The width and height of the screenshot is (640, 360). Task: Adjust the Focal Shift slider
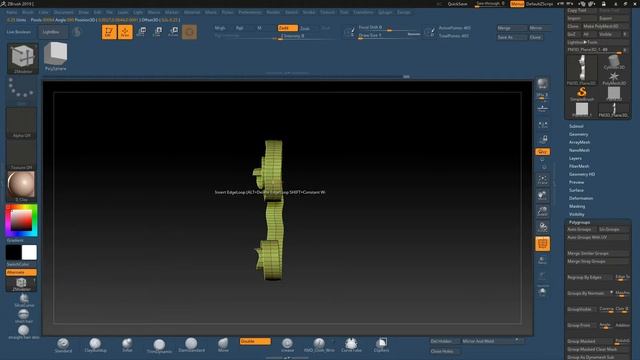click(389, 28)
